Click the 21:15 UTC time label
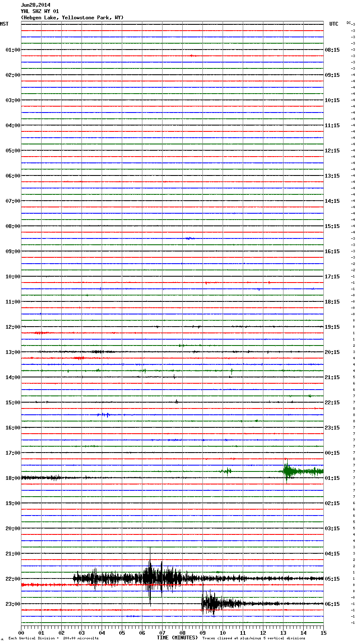 [x=332, y=377]
